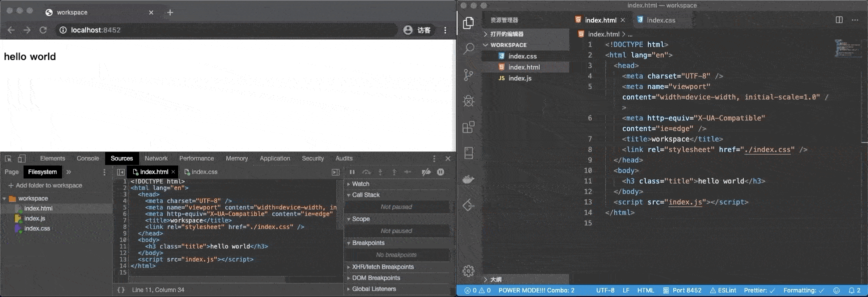Click the split editor icon in VS Code
868x297 pixels.
tap(839, 20)
